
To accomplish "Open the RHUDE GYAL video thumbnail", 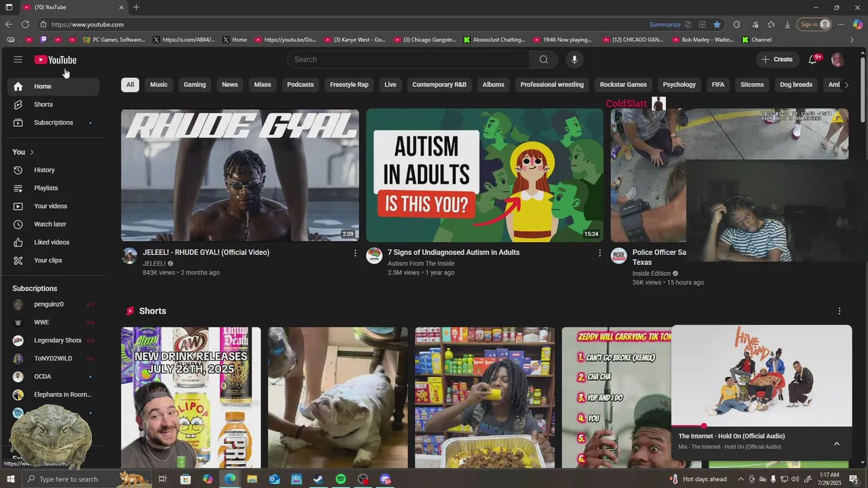I will coord(240,175).
